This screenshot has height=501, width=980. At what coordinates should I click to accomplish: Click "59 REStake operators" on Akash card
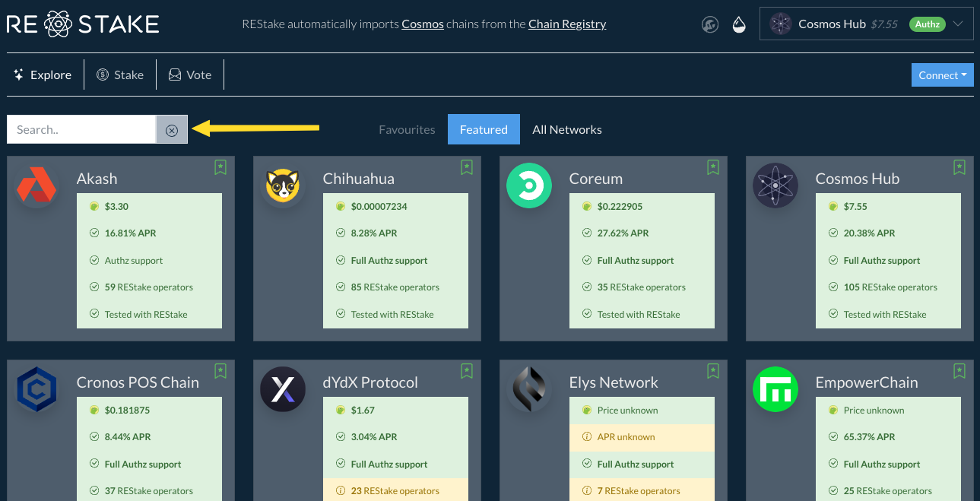[149, 287]
